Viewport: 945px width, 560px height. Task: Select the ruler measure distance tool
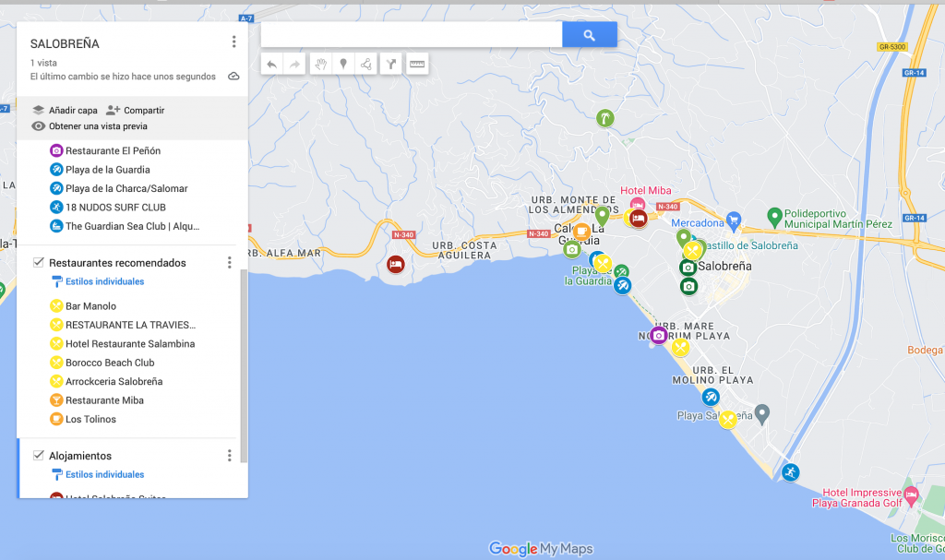click(417, 64)
